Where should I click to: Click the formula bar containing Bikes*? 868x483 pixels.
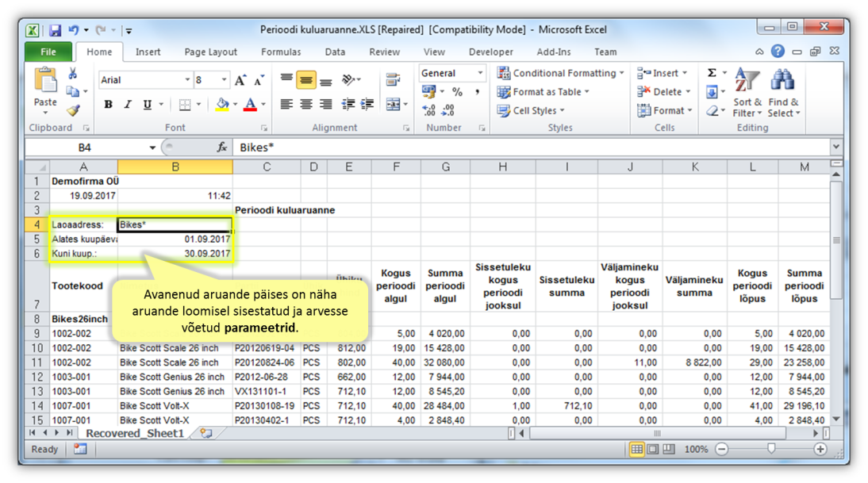point(532,148)
